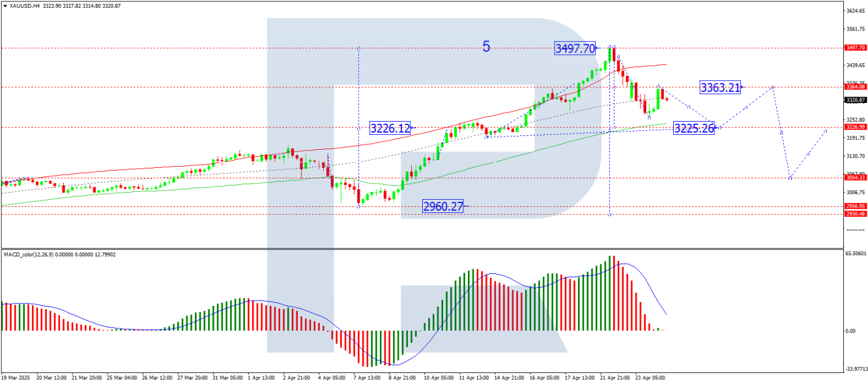Select the blue 3226.12 price label

(x=390, y=128)
